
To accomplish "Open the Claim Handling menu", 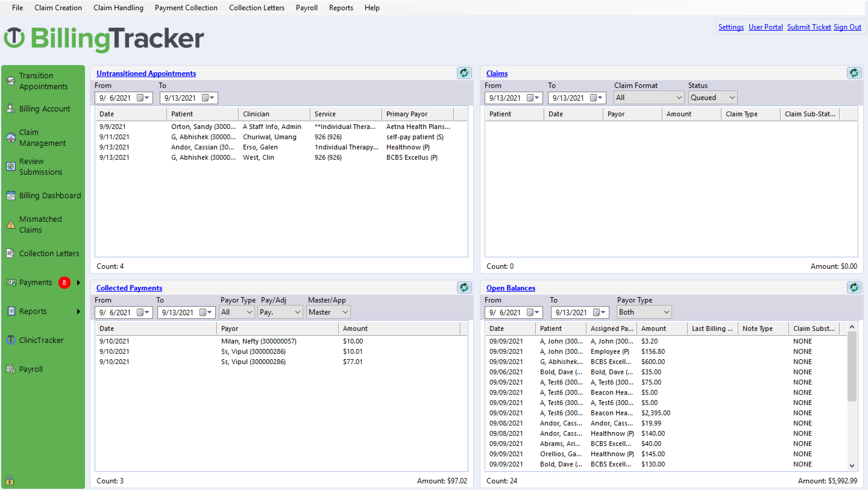I will [118, 8].
